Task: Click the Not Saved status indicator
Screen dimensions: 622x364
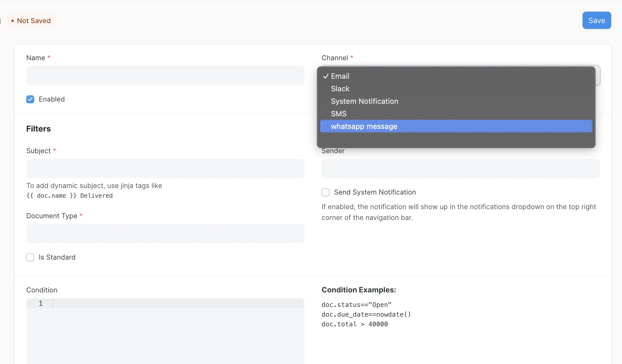Action: click(31, 21)
